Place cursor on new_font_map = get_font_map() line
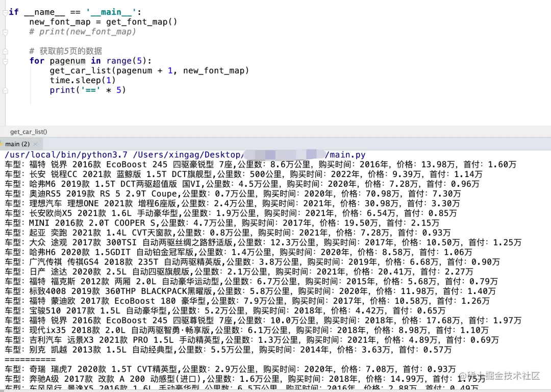This screenshot has height=392, width=551. tap(103, 22)
